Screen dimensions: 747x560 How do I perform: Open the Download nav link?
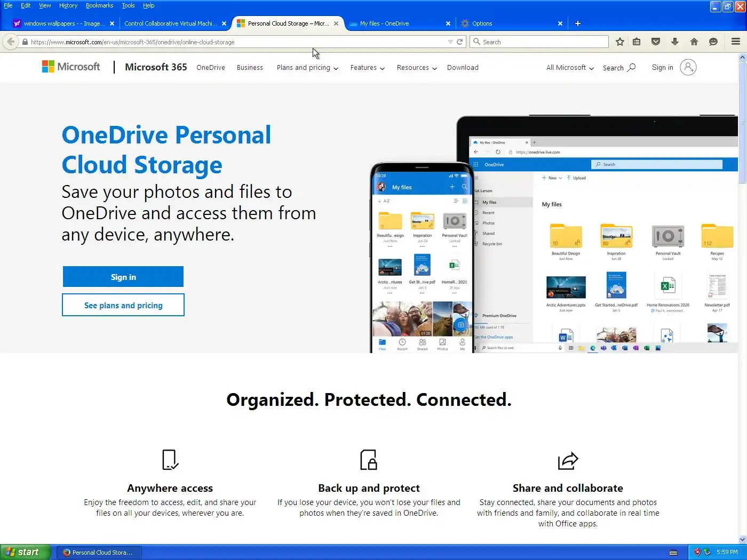pos(463,68)
